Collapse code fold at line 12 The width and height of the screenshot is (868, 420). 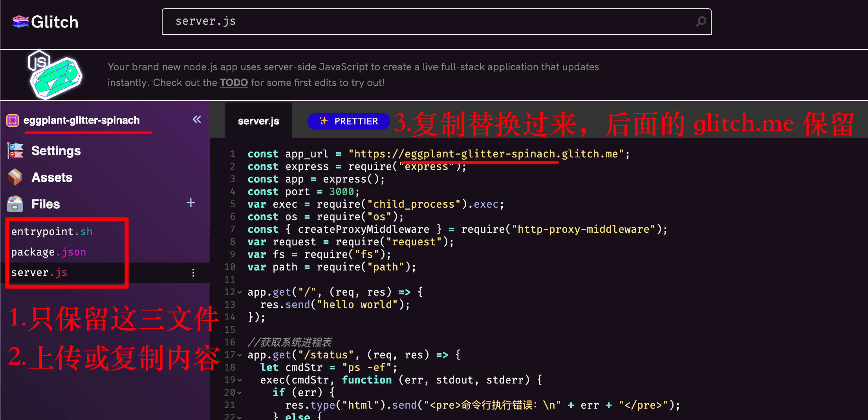click(x=239, y=292)
